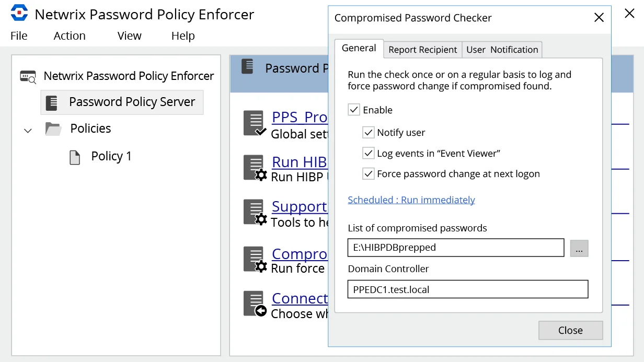Click the Domain Controller input field
644x362 pixels.
[468, 289]
